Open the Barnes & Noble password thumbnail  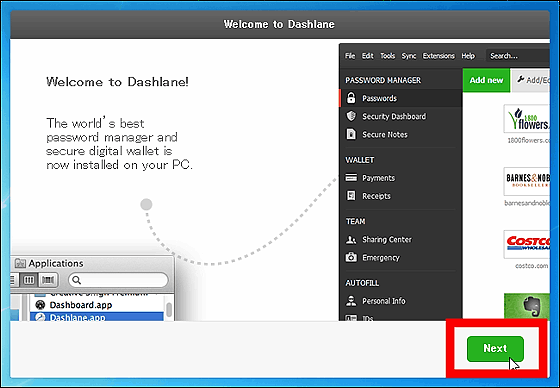[x=526, y=181]
